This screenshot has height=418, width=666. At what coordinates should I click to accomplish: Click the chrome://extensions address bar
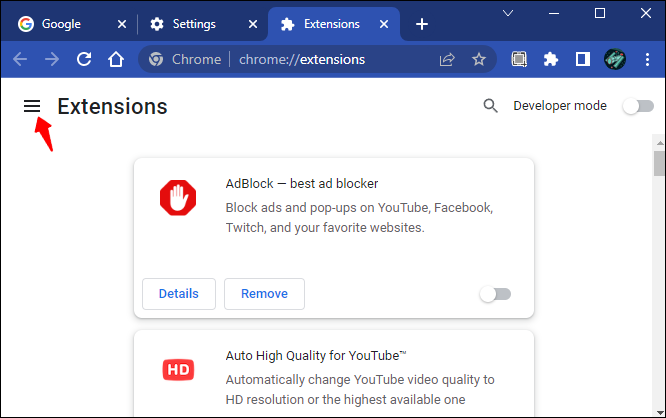click(x=300, y=59)
